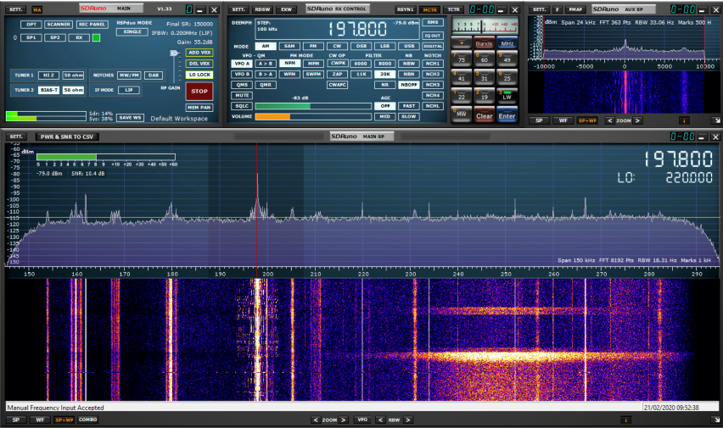Select keypad key 3 LW band
The image size is (723, 428).
pyautogui.click(x=507, y=95)
